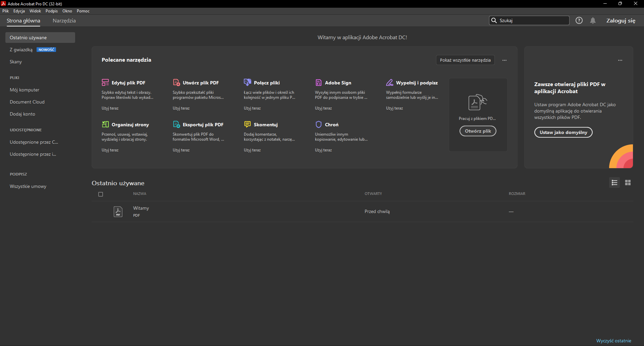
Task: Open the Pomoc menu
Action: 83,11
